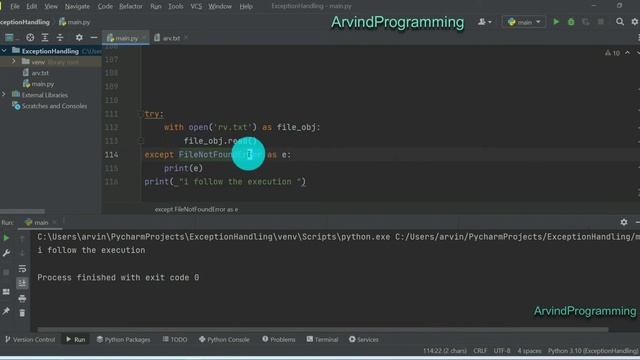
Task: Click 4 spaces indent setting
Action: click(529, 351)
